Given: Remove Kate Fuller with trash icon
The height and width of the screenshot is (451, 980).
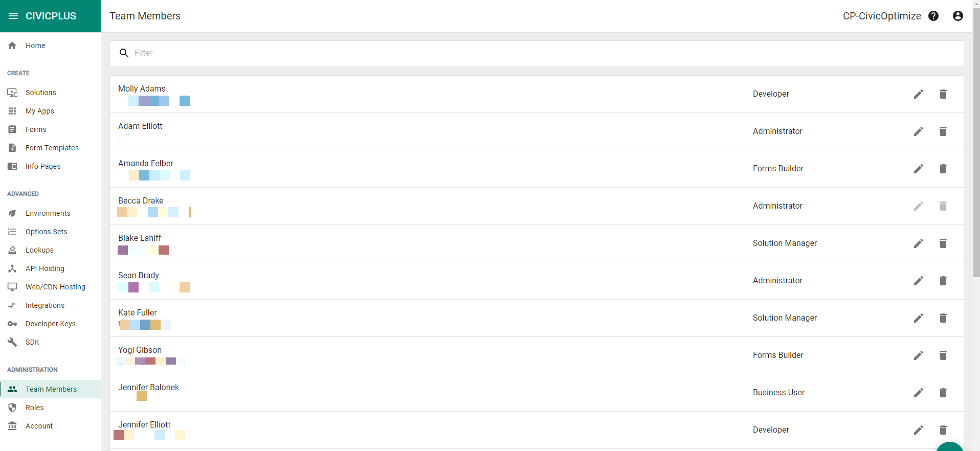Looking at the screenshot, I should [x=943, y=318].
